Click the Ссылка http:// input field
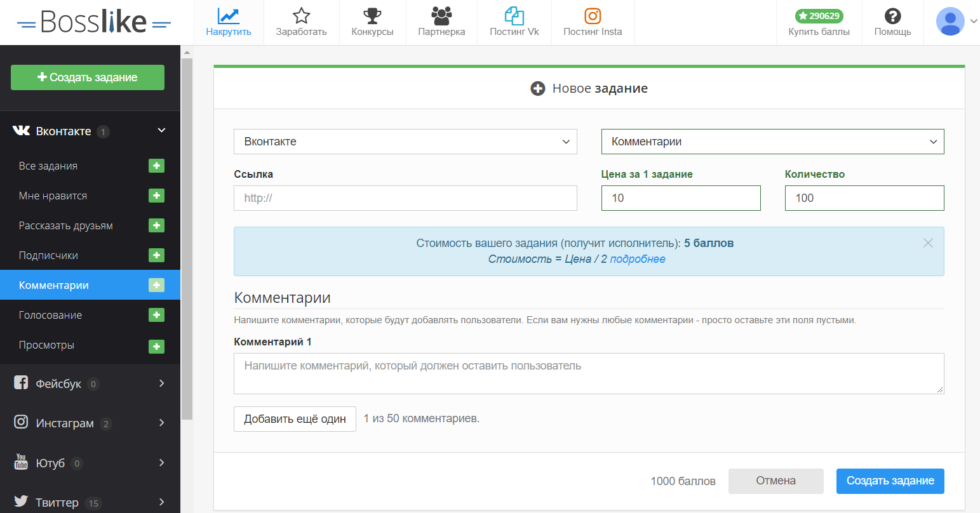This screenshot has width=980, height=513. tap(405, 198)
